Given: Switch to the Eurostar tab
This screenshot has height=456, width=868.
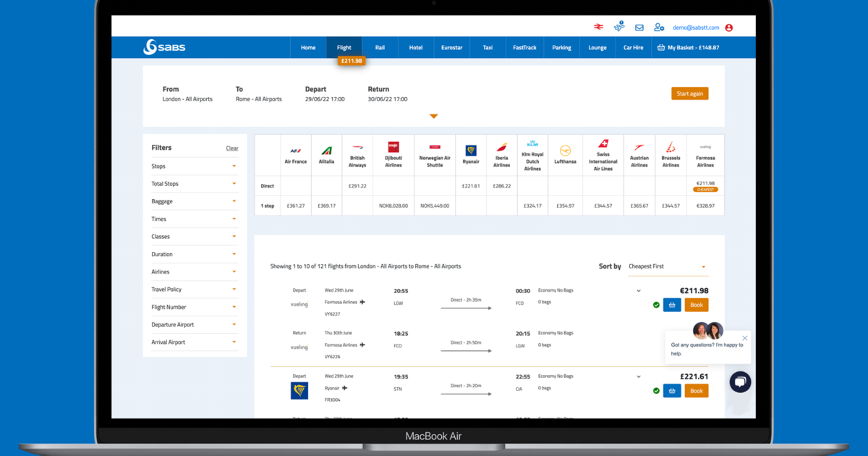Looking at the screenshot, I should pyautogui.click(x=451, y=47).
